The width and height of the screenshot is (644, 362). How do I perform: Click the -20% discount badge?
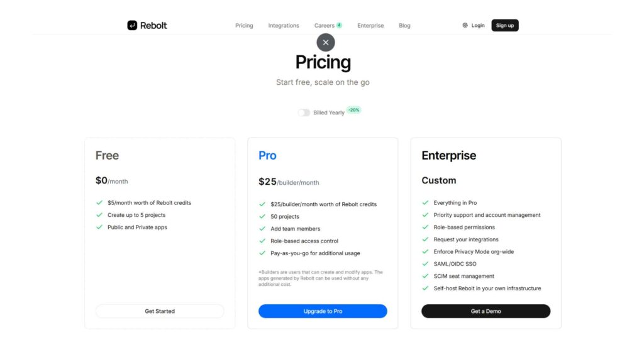point(353,110)
